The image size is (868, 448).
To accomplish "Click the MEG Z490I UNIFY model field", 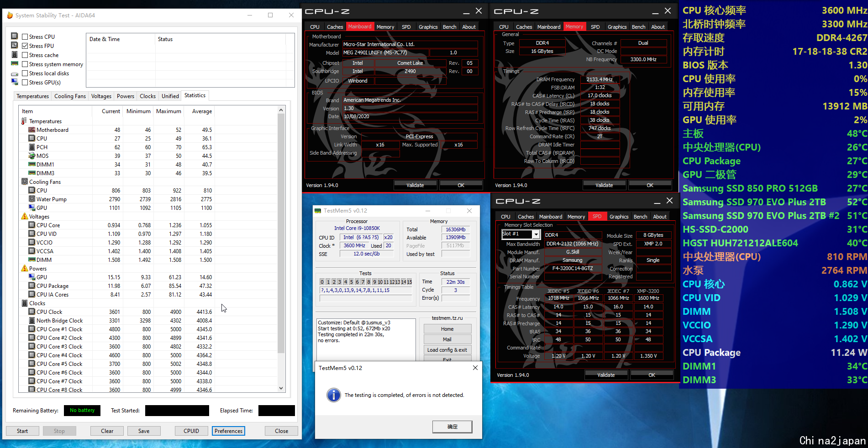I will pyautogui.click(x=386, y=52).
